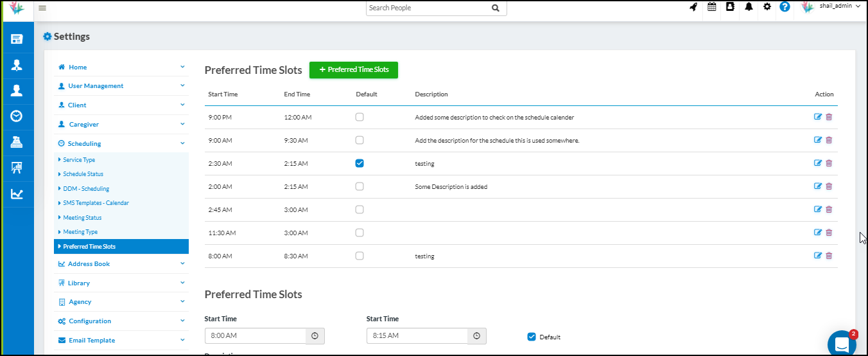Open the notifications bell icon
This screenshot has width=868, height=356.
[749, 7]
